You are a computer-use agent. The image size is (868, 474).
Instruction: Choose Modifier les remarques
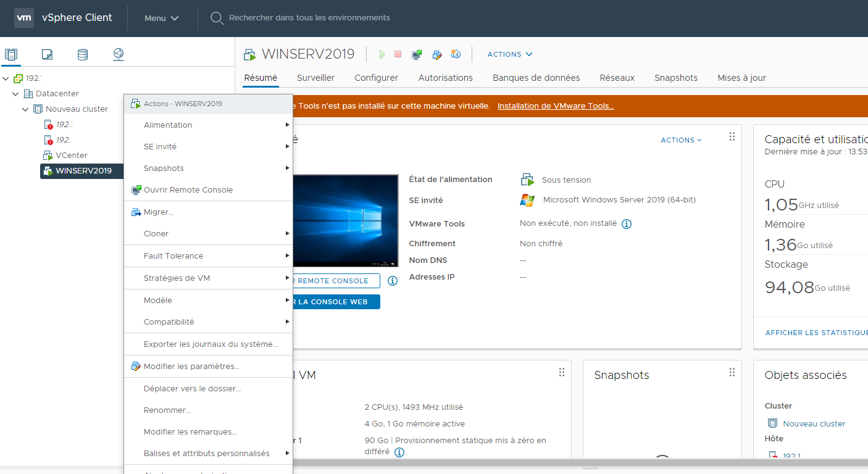[x=208, y=432]
